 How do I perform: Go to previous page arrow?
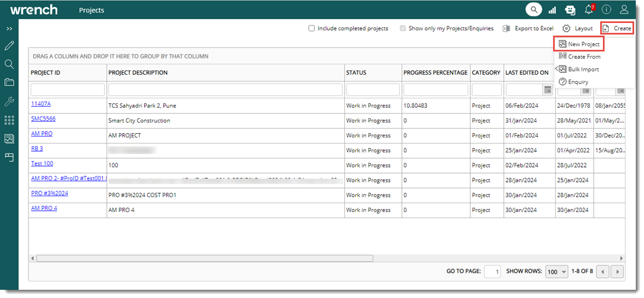[602, 272]
